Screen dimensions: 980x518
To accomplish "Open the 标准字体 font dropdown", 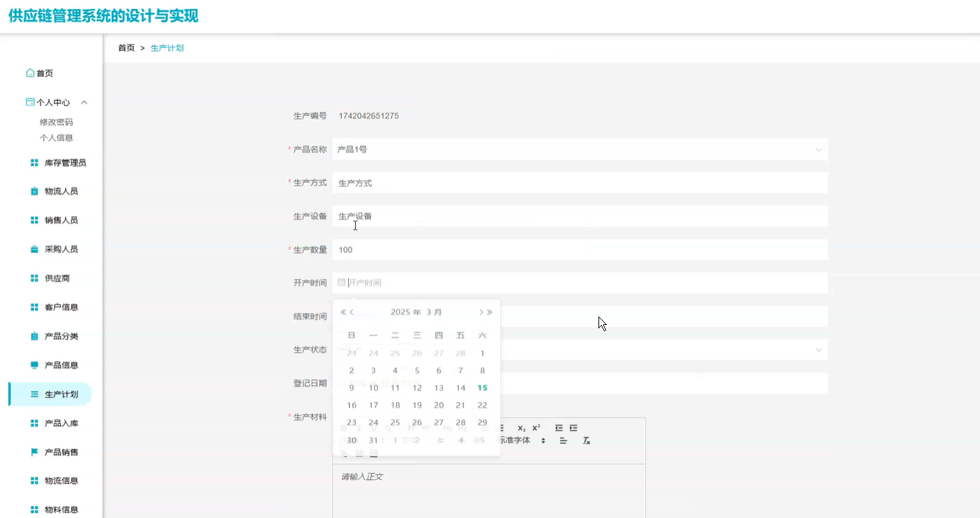I will coord(522,441).
